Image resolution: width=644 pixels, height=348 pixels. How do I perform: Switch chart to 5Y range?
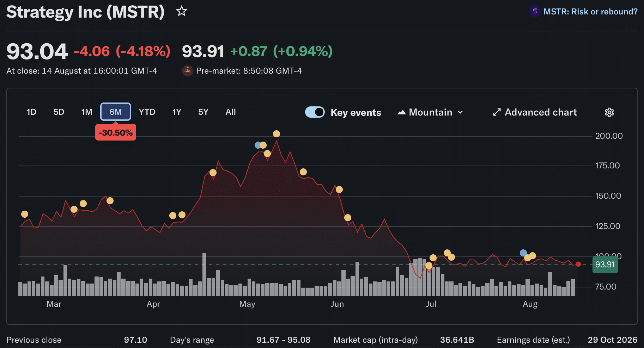tap(203, 112)
